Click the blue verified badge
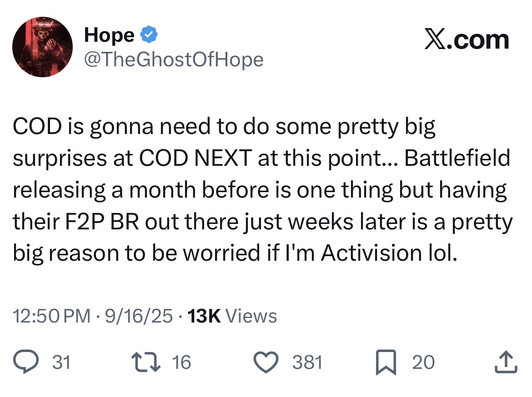The width and height of the screenshot is (532, 397). point(149,35)
